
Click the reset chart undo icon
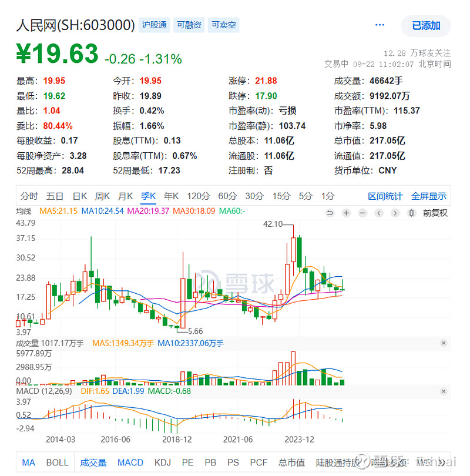[x=330, y=213]
